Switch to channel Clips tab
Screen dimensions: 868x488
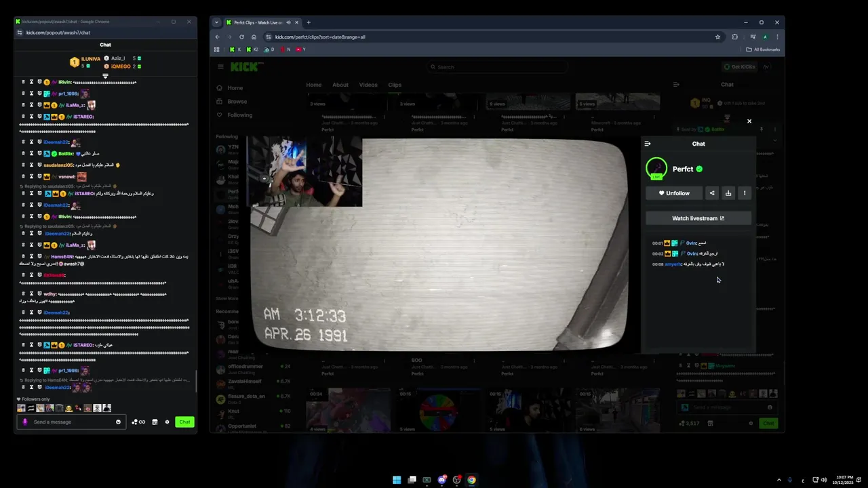point(395,85)
